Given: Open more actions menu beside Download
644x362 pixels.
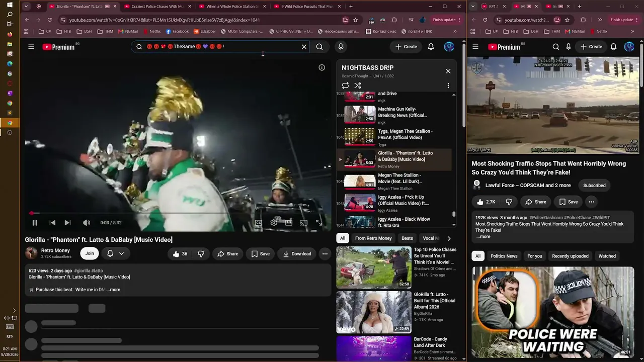Looking at the screenshot, I should (x=325, y=254).
